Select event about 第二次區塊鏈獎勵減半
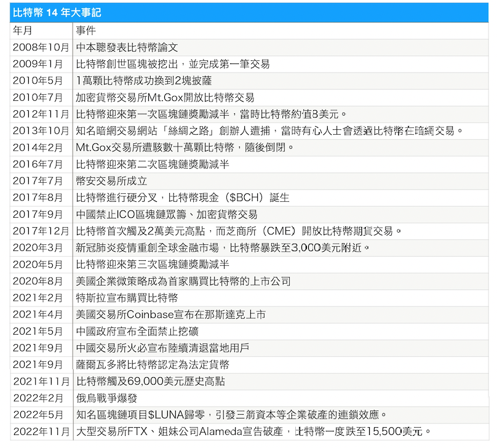 [153, 164]
